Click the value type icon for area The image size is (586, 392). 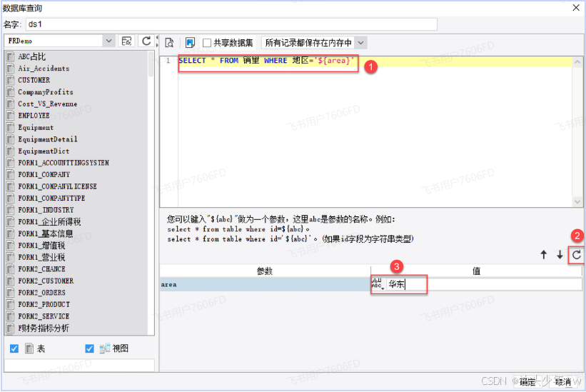378,284
